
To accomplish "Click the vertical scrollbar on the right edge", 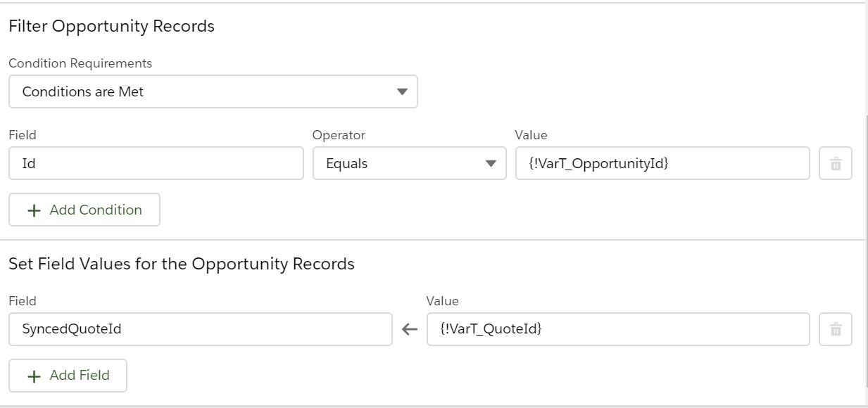I will [x=867, y=246].
